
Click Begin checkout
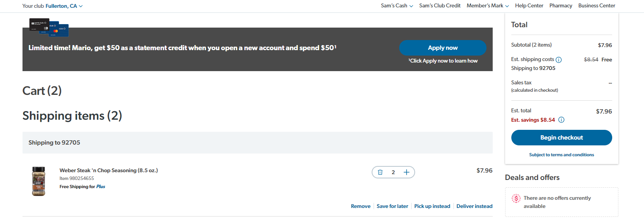pos(561,138)
